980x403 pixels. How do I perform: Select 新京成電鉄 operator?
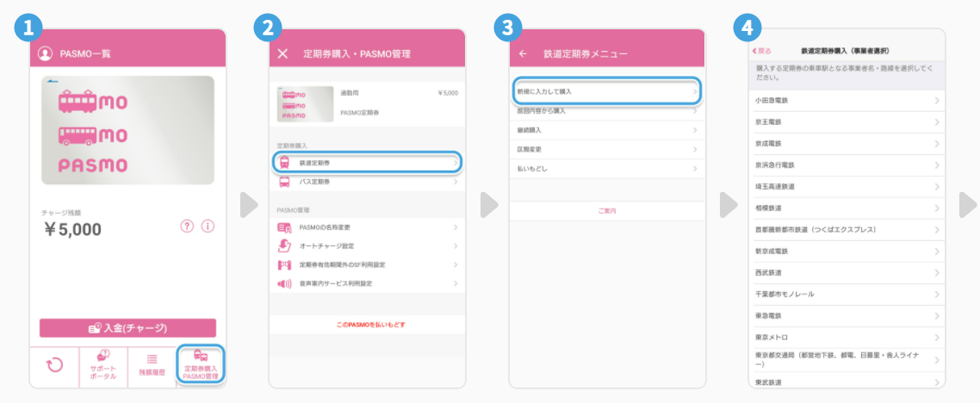pos(847,251)
